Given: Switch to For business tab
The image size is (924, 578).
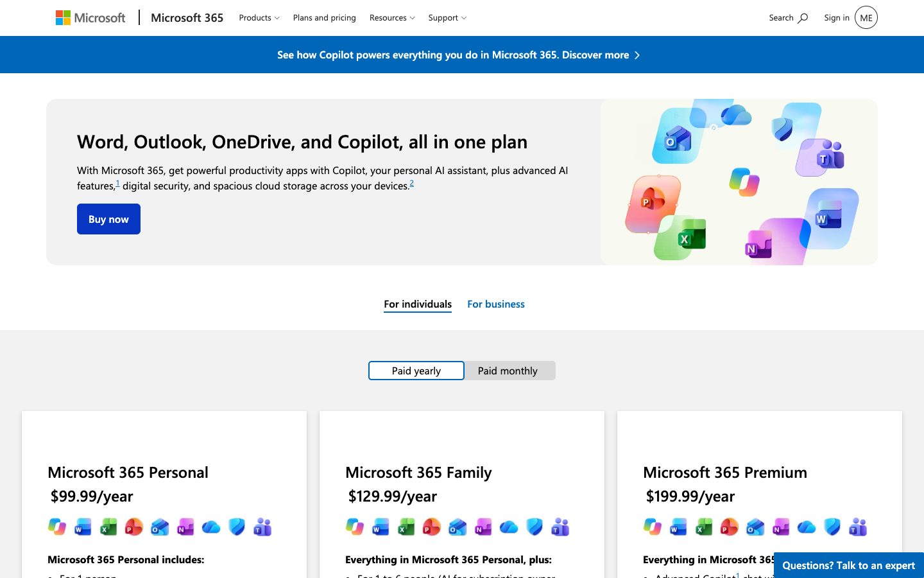Looking at the screenshot, I should tap(496, 304).
